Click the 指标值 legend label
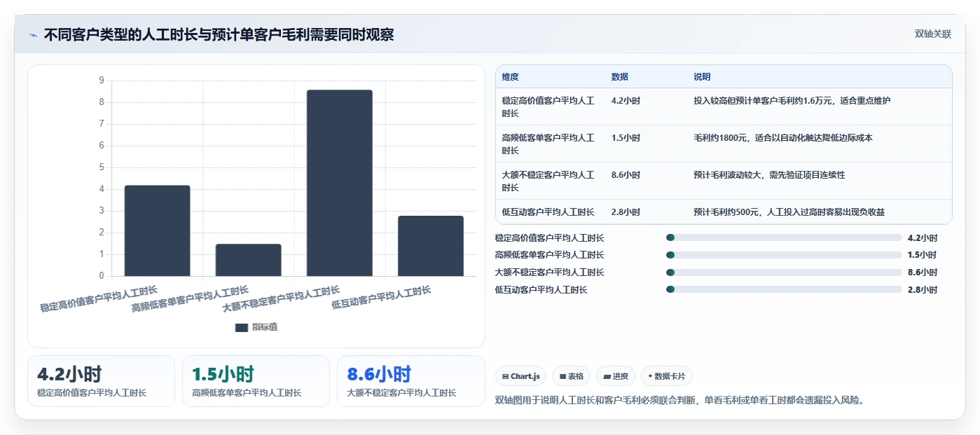 265,327
